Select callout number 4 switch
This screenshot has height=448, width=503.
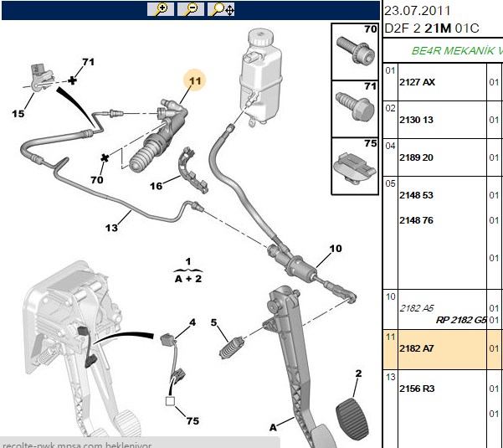click(x=192, y=322)
